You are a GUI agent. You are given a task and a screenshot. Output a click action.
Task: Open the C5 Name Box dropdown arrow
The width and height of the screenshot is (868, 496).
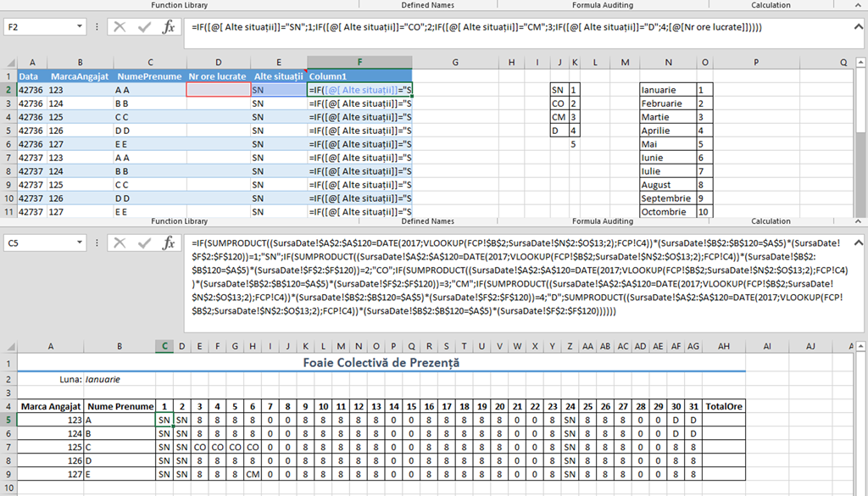(x=80, y=243)
